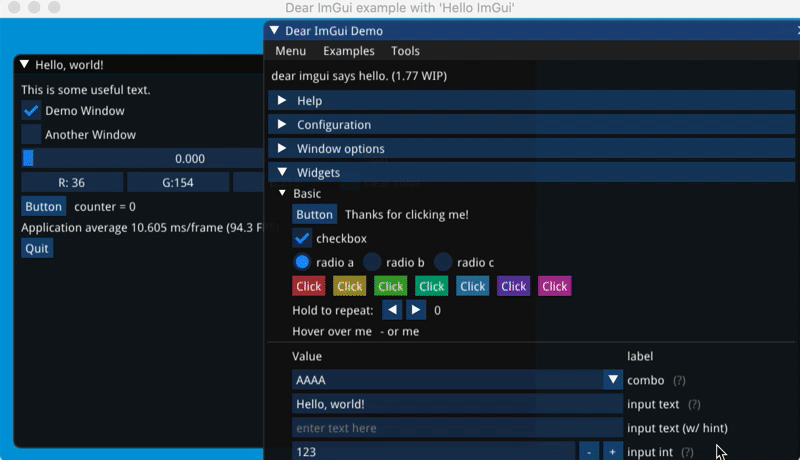Click the input int field showing 123
This screenshot has height=460, width=800.
(434, 452)
